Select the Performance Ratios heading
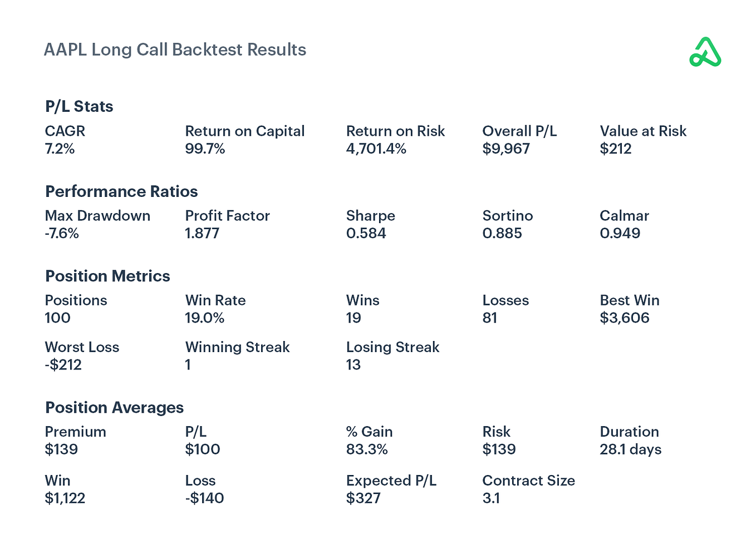Screen dimensions: 756x544 tap(121, 191)
